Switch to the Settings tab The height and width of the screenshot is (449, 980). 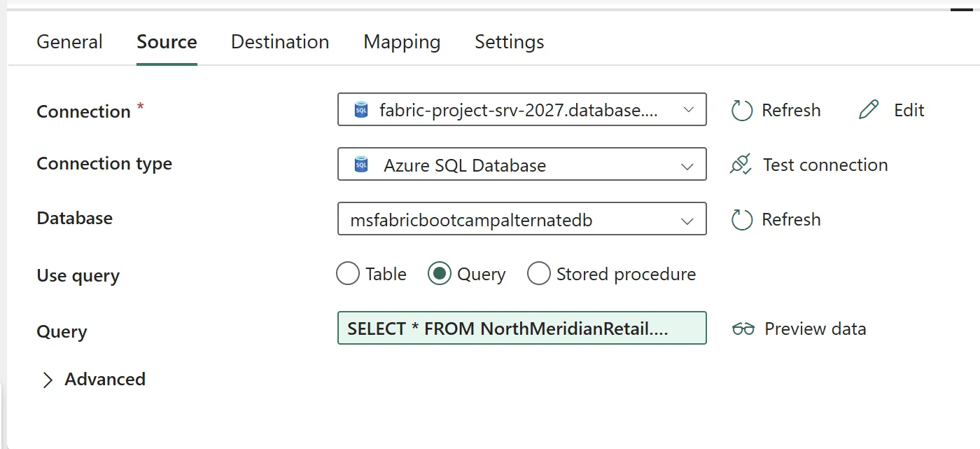pyautogui.click(x=510, y=42)
